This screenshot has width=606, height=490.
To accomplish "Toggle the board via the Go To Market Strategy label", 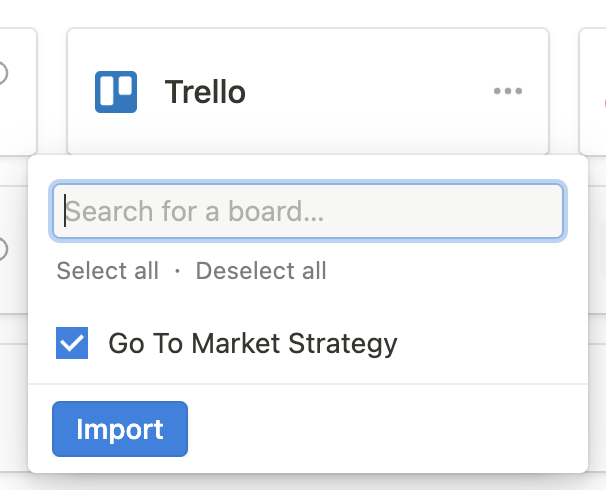I will (x=253, y=343).
